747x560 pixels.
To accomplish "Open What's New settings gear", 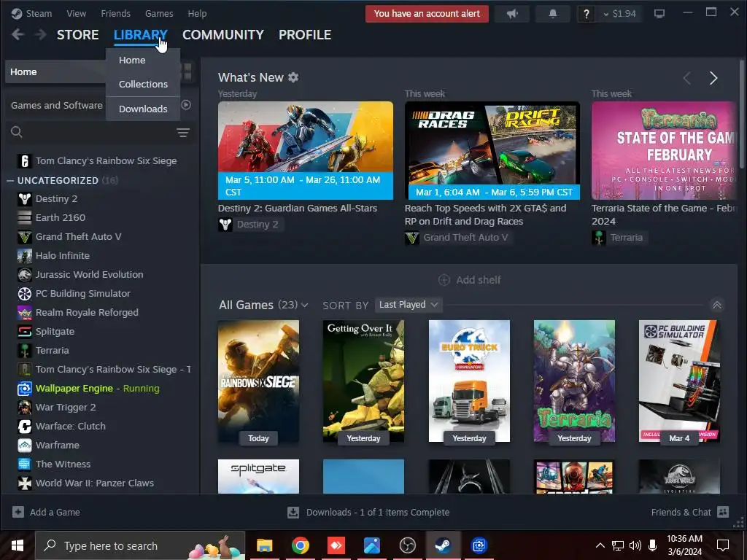I will [293, 77].
